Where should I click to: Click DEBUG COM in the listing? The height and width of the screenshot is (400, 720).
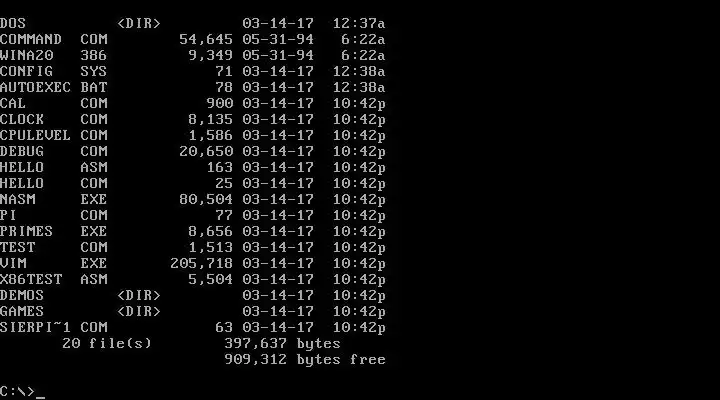pos(192,152)
